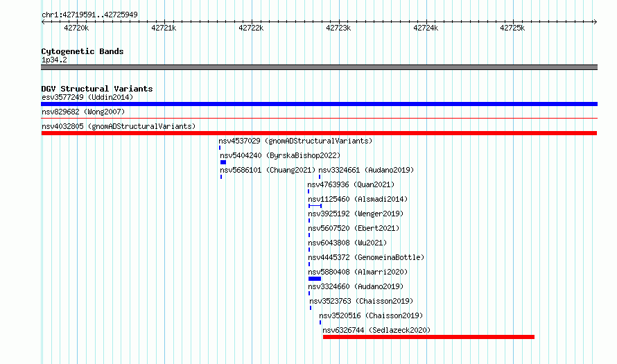617x364 pixels.
Task: Click the 42723k ruler label
Action: [x=338, y=28]
